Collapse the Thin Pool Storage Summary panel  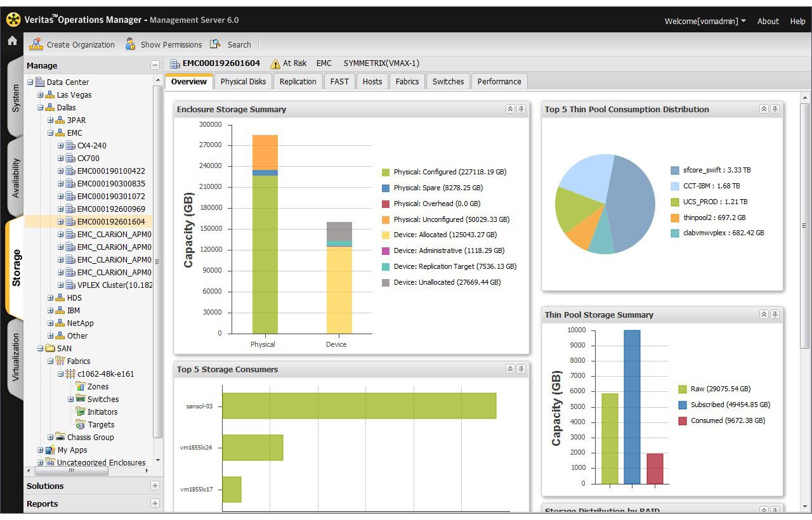click(764, 315)
